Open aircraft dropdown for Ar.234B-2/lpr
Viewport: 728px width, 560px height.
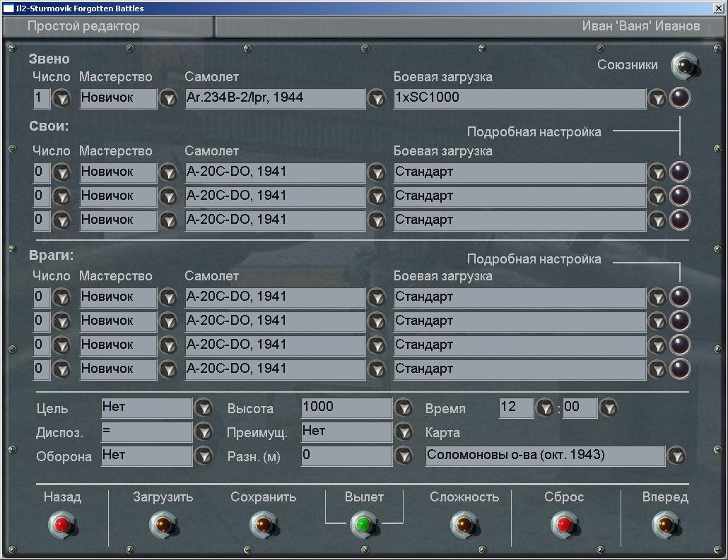coord(377,99)
